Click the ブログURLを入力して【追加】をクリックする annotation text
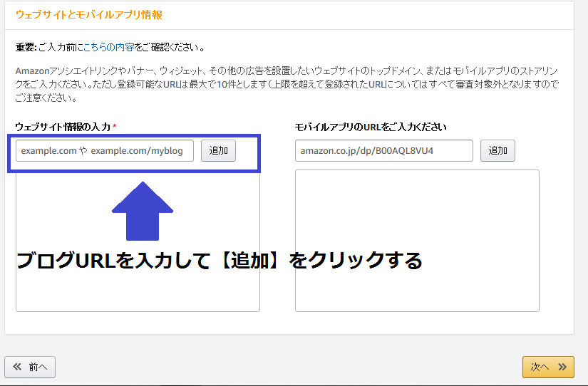The height and width of the screenshot is (386, 588). pos(219,260)
